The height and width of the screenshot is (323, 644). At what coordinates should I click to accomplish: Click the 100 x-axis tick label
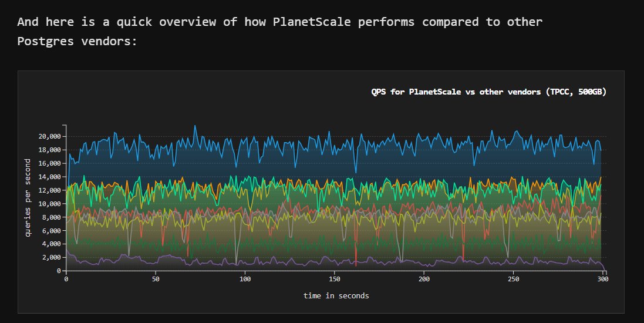click(x=245, y=279)
